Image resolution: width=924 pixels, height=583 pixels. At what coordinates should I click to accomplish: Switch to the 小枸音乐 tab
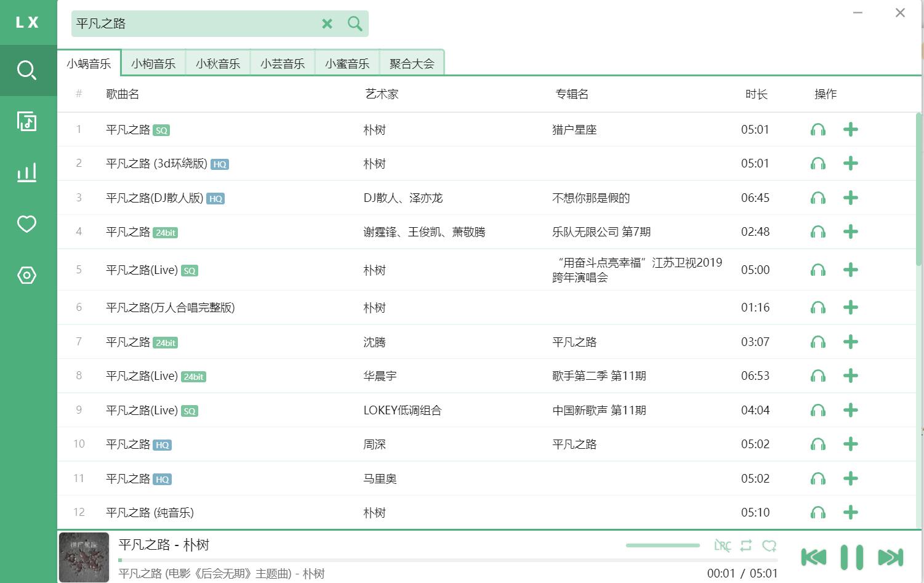point(153,63)
